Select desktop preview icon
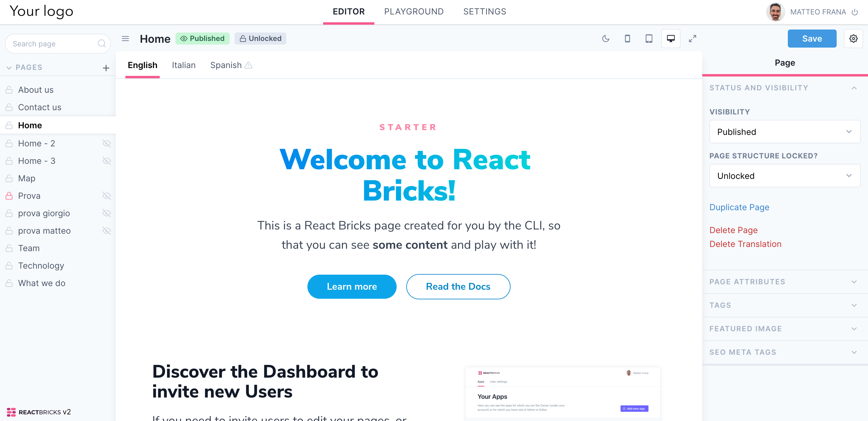The height and width of the screenshot is (421, 868). click(671, 39)
